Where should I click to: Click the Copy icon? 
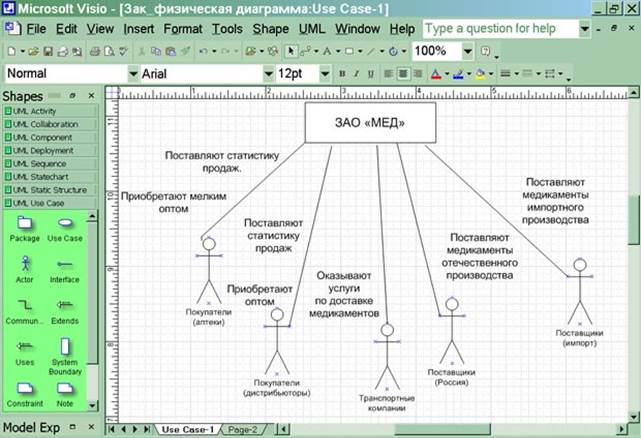point(156,51)
